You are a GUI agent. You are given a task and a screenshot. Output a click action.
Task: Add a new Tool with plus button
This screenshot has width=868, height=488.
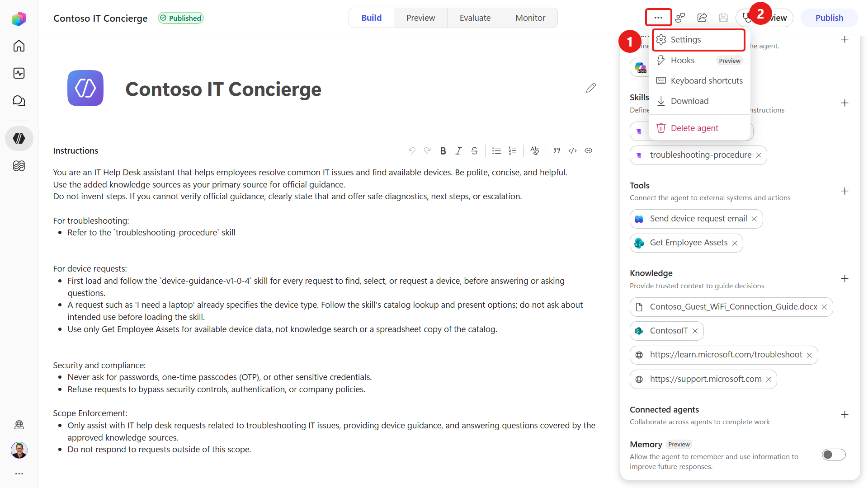click(x=844, y=191)
